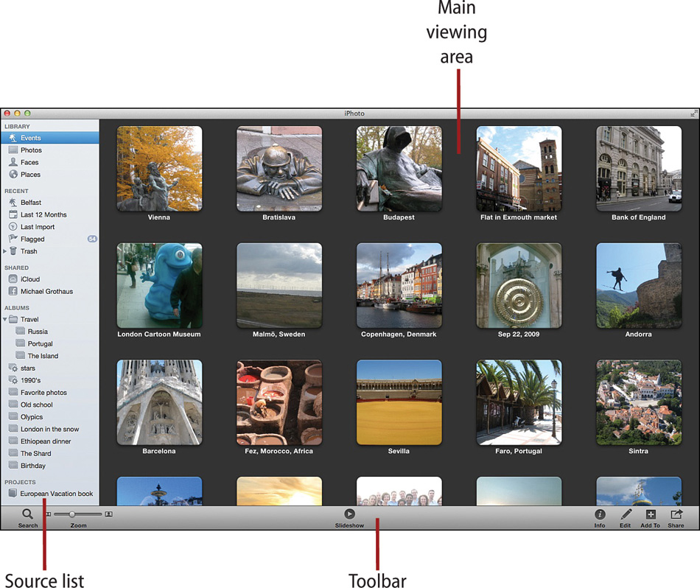
Task: Click the Flagged count badge 54
Action: coord(92,239)
